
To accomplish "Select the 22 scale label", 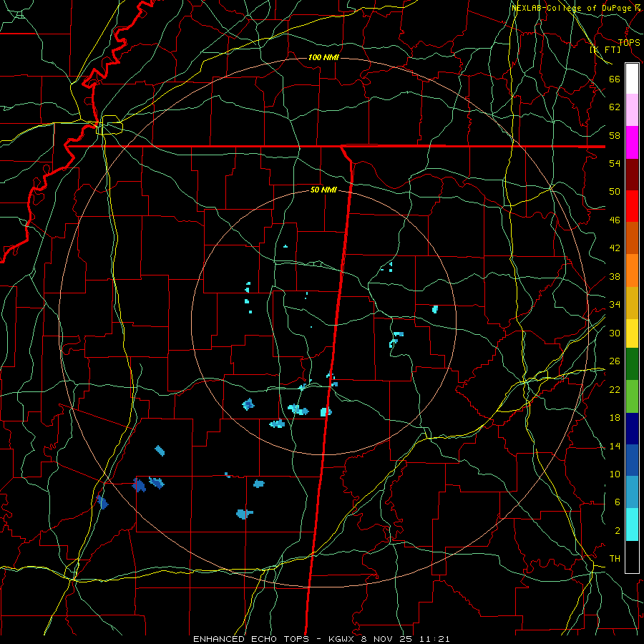I will click(x=615, y=389).
